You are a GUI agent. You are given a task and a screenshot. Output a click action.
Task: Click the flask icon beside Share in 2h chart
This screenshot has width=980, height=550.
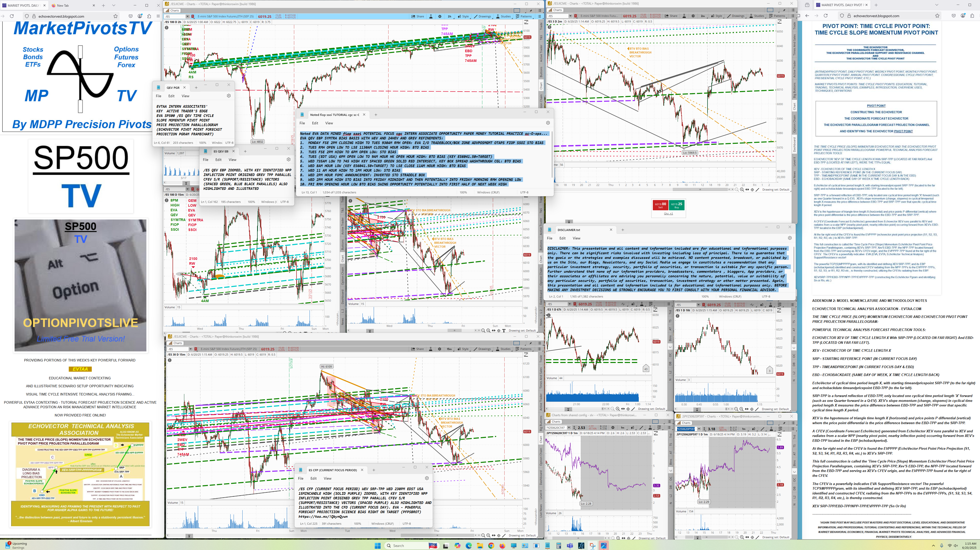tap(431, 16)
